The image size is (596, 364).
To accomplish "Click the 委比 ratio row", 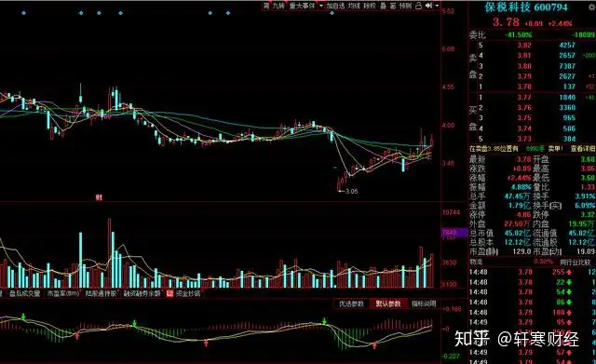I will 532,35.
